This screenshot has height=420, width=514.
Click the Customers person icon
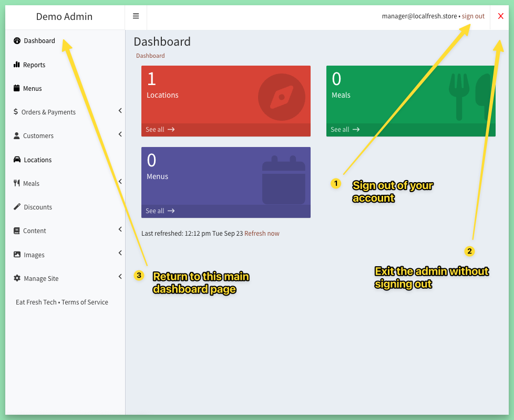point(17,135)
